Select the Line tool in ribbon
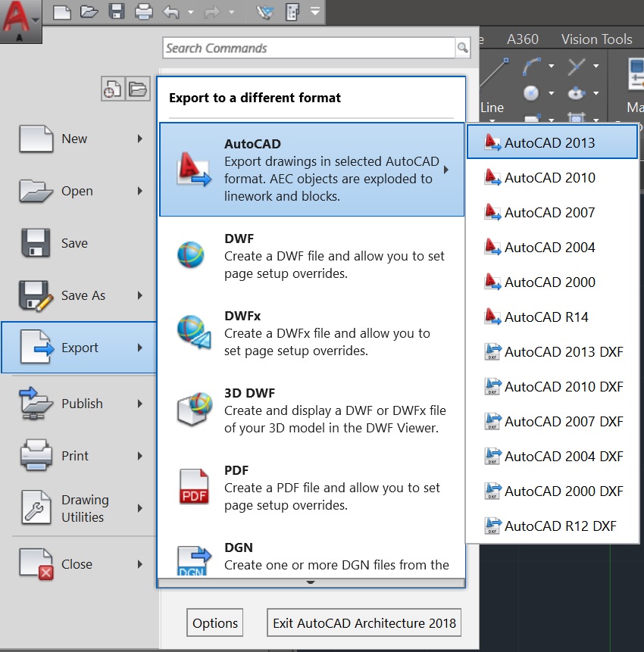644x652 pixels. pos(493,86)
